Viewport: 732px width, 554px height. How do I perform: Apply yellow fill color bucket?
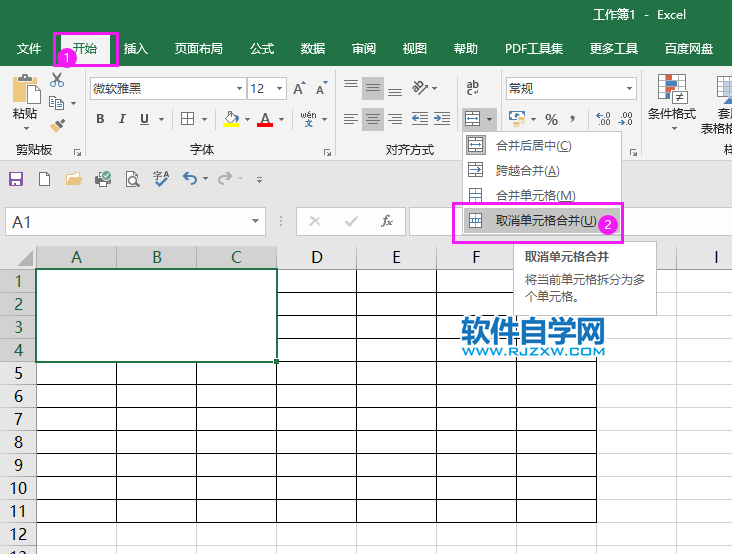[231, 119]
